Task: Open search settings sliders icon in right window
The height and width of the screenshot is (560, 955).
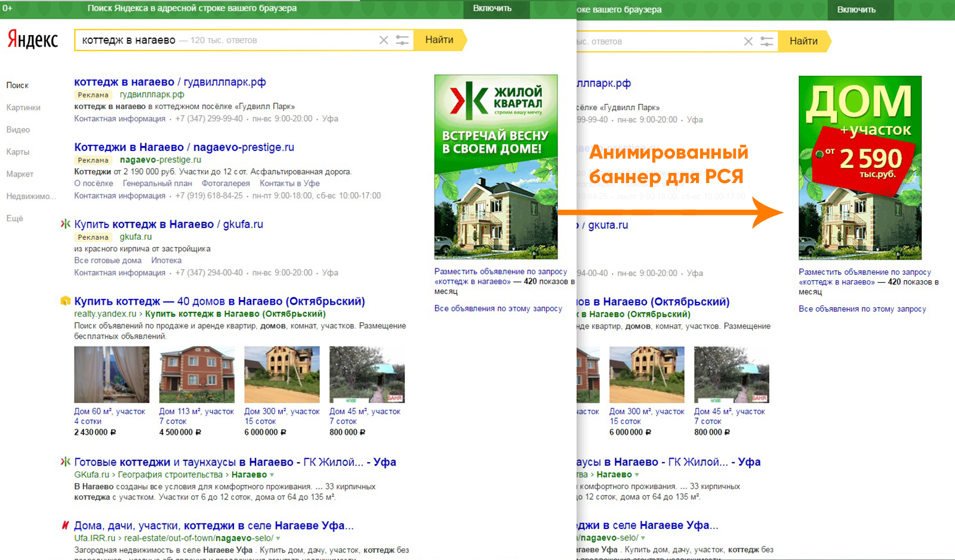Action: tap(767, 41)
